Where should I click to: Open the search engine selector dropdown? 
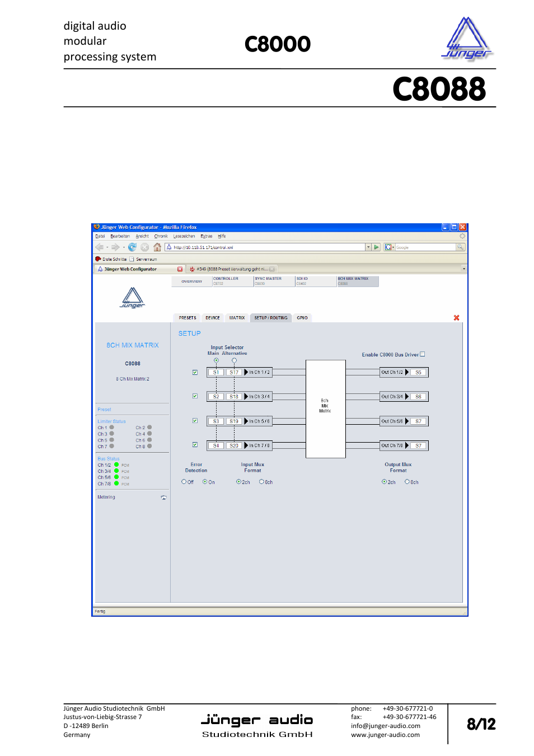tap(394, 247)
